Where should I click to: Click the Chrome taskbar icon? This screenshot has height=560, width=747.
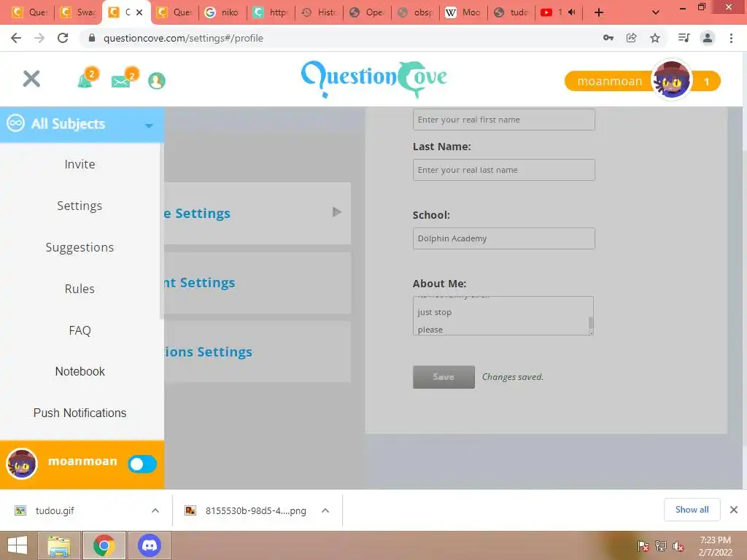(x=104, y=545)
